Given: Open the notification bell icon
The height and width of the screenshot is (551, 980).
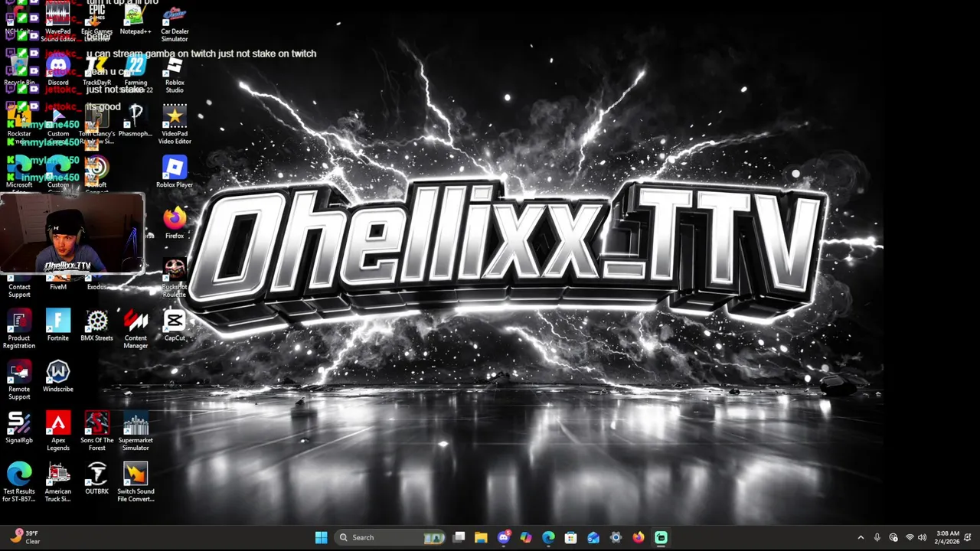Looking at the screenshot, I should click(968, 537).
